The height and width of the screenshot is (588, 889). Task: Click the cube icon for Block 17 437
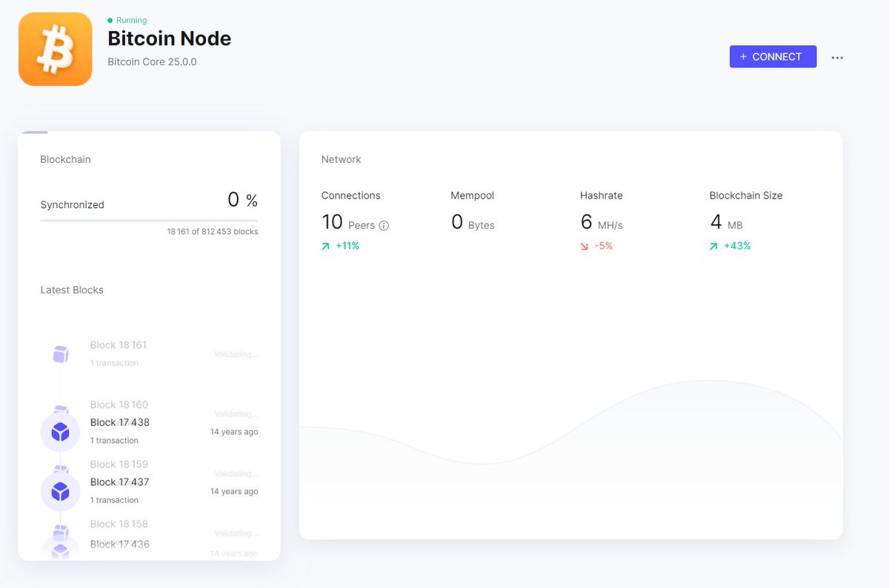pyautogui.click(x=60, y=491)
